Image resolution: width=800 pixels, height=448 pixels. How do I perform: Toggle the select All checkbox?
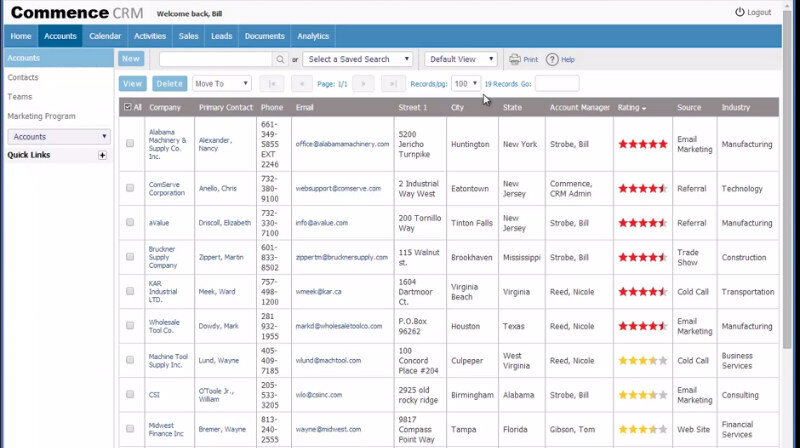coord(127,107)
